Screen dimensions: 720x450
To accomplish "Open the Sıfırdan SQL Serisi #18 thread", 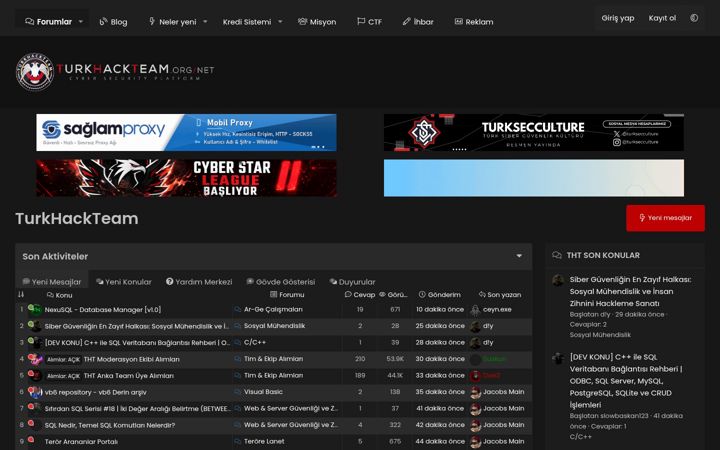I will (x=137, y=409).
